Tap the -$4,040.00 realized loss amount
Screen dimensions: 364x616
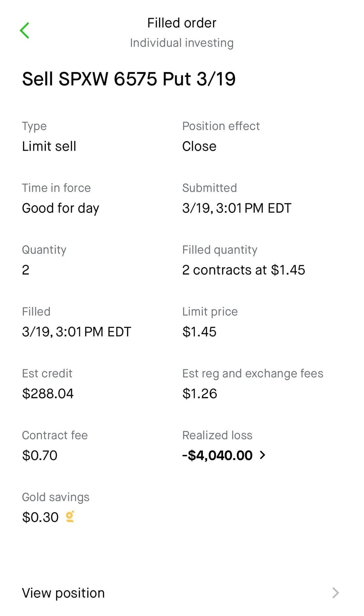point(217,455)
